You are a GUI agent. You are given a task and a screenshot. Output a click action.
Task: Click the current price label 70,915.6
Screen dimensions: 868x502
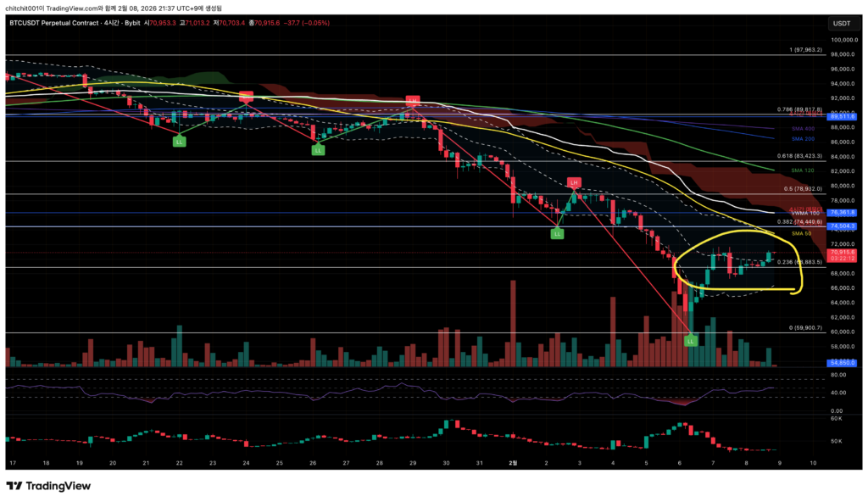click(843, 252)
